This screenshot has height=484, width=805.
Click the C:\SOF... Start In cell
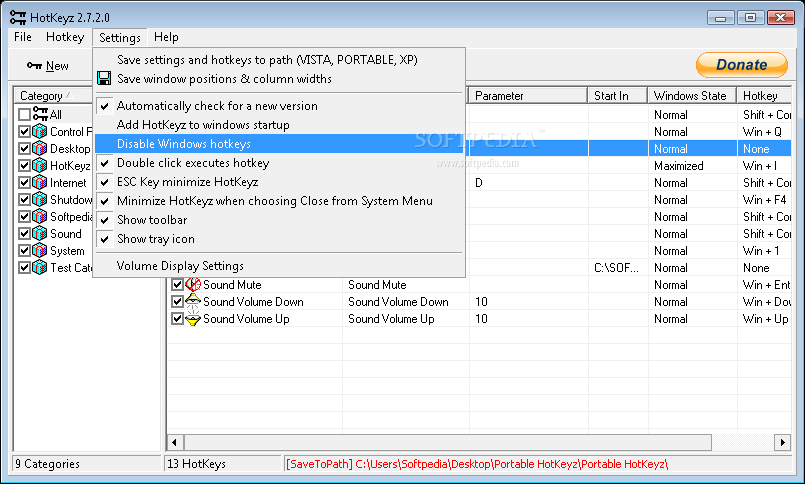pyautogui.click(x=617, y=268)
